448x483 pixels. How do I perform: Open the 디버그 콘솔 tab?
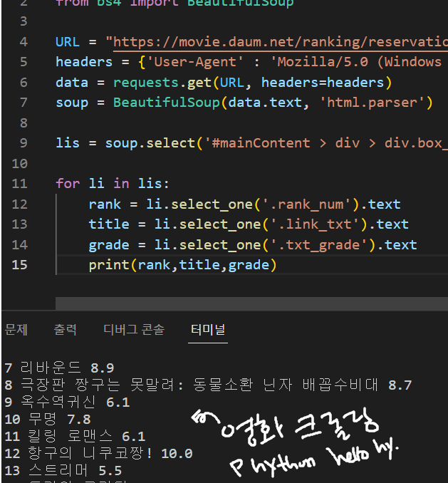(134, 330)
